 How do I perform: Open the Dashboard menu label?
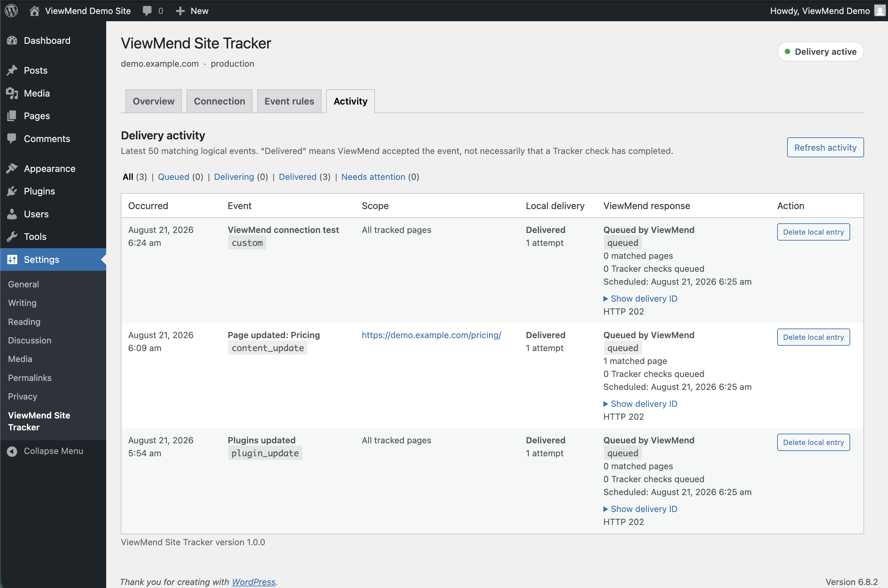click(x=47, y=40)
